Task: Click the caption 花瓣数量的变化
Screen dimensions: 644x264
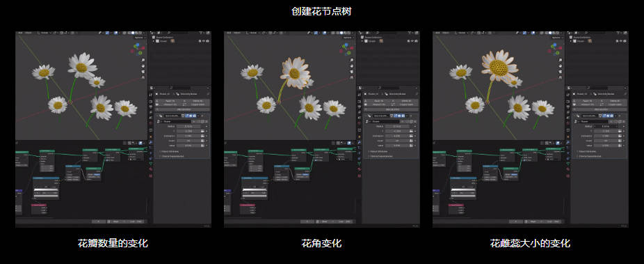Action: click(x=113, y=243)
